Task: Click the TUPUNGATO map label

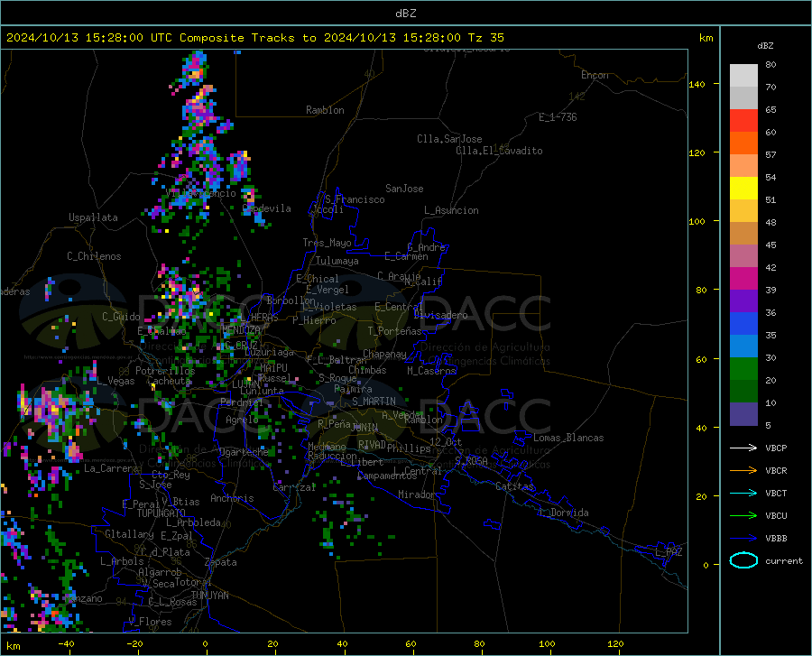Action: click(x=161, y=513)
